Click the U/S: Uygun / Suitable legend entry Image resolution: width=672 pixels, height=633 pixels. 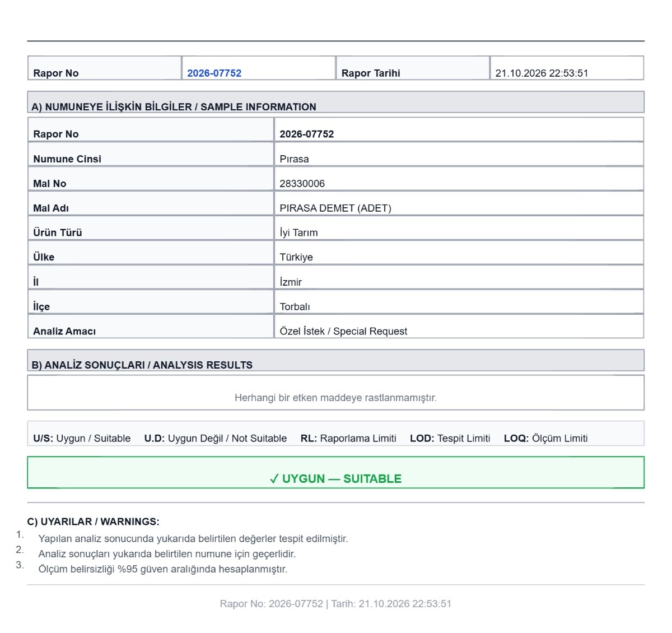coord(82,438)
